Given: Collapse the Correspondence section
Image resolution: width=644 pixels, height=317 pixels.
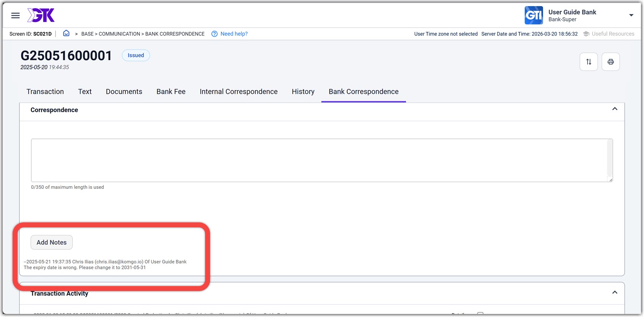Looking at the screenshot, I should click(615, 109).
